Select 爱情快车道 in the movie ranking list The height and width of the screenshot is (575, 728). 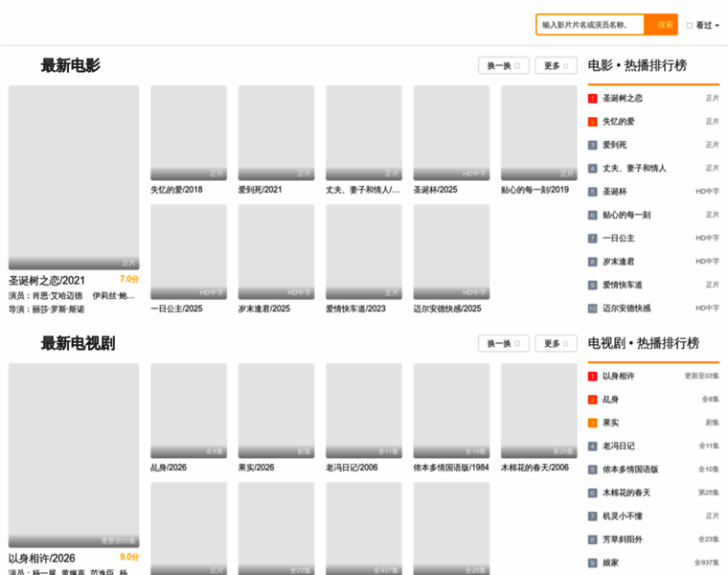pyautogui.click(x=653, y=285)
